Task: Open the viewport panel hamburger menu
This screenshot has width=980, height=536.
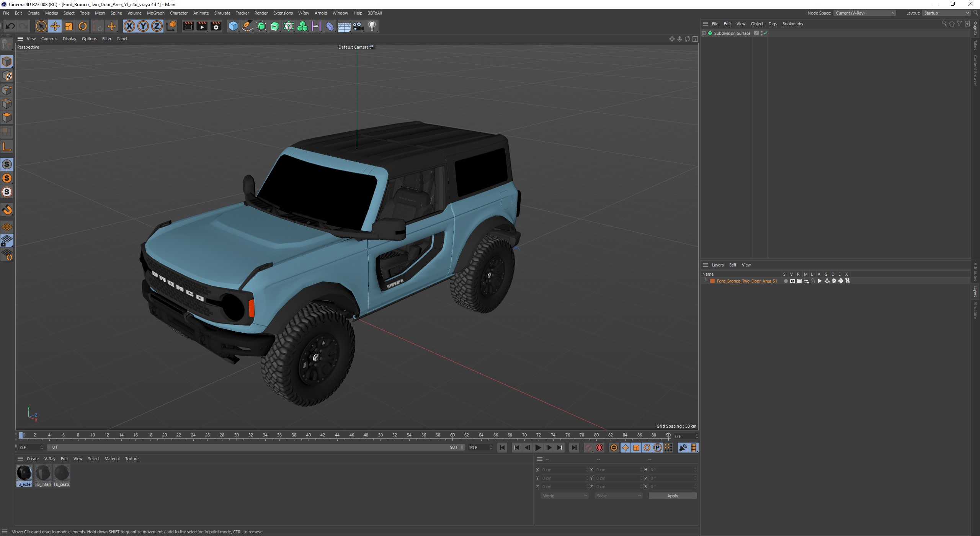Action: [x=20, y=39]
